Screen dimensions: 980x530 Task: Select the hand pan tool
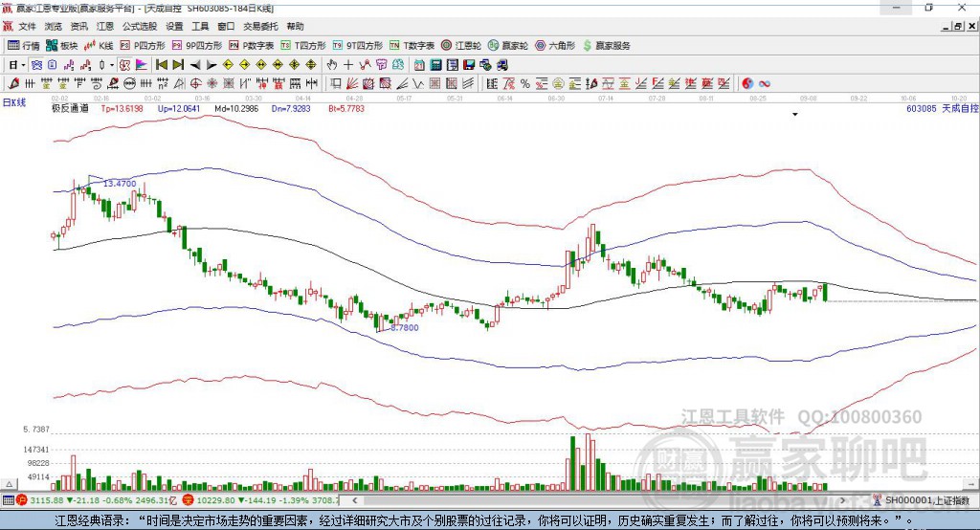332,65
